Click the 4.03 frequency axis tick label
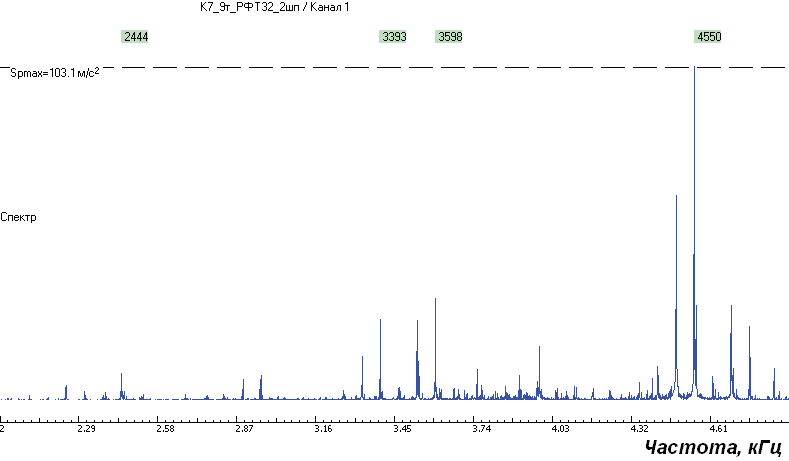The height and width of the screenshot is (461, 789). pyautogui.click(x=561, y=429)
